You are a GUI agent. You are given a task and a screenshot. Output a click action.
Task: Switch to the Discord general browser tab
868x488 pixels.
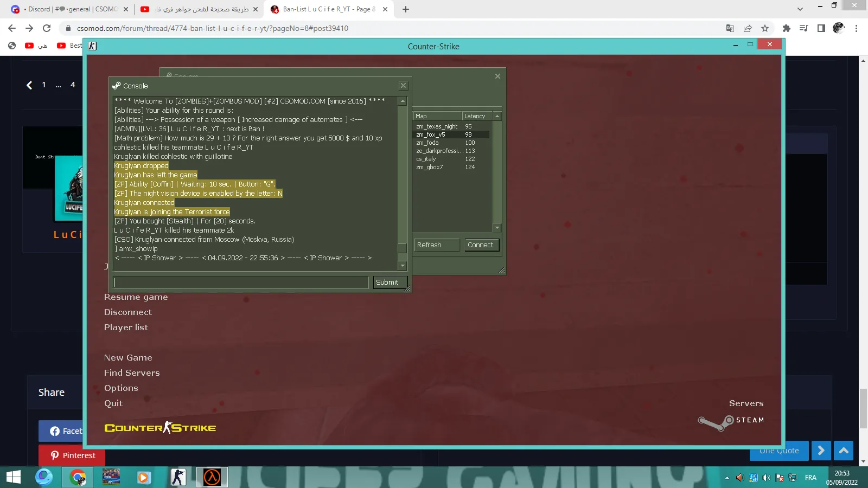coord(70,9)
